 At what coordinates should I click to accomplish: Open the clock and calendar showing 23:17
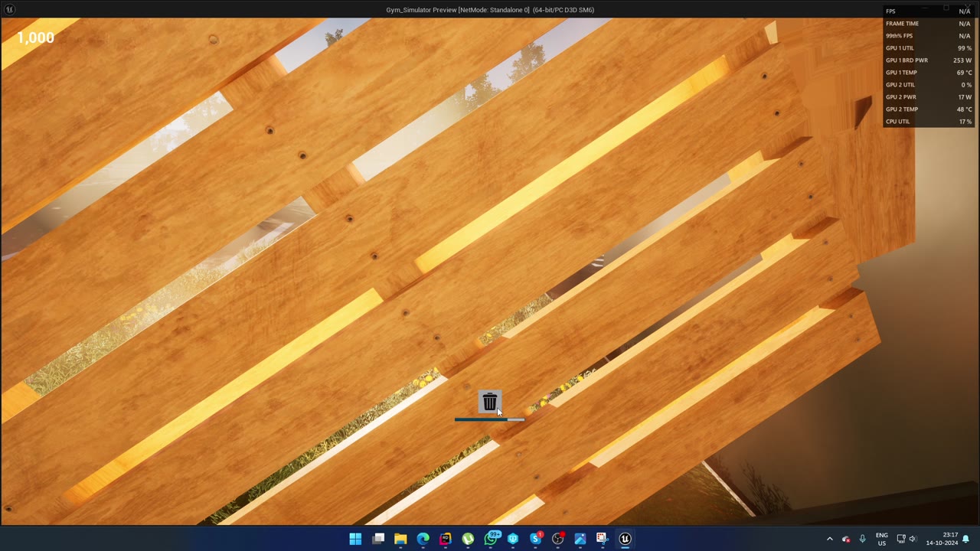click(944, 539)
